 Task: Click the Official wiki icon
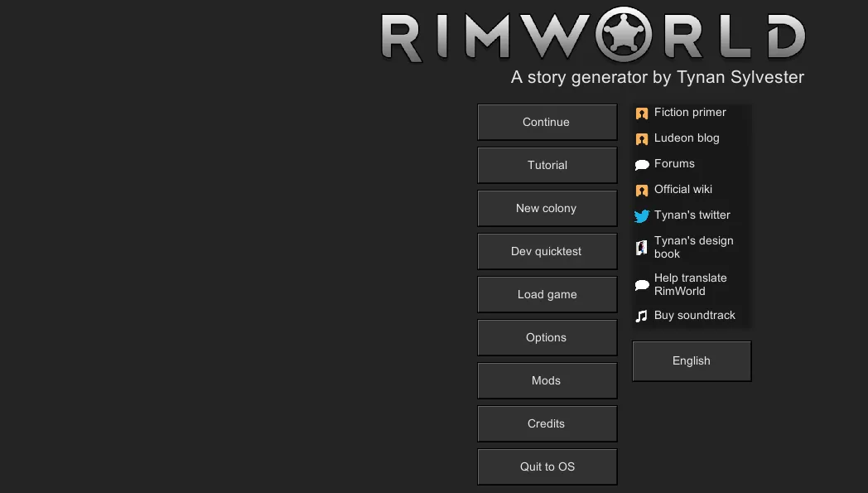click(x=641, y=191)
